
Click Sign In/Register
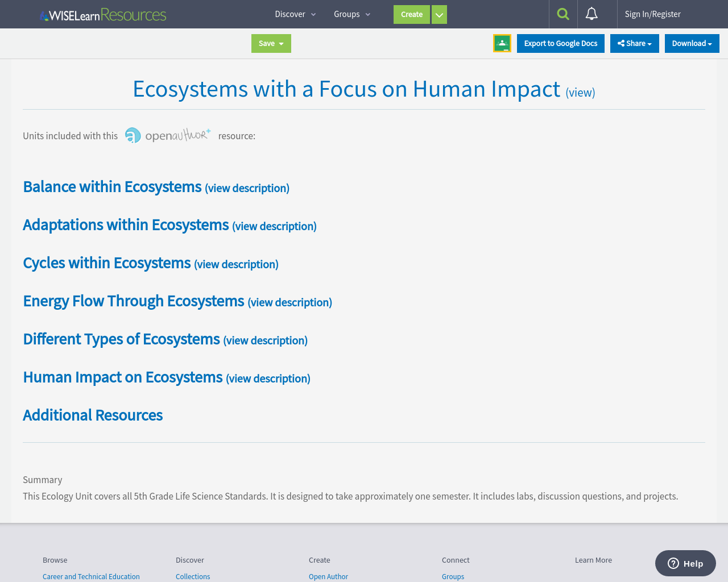pyautogui.click(x=652, y=14)
